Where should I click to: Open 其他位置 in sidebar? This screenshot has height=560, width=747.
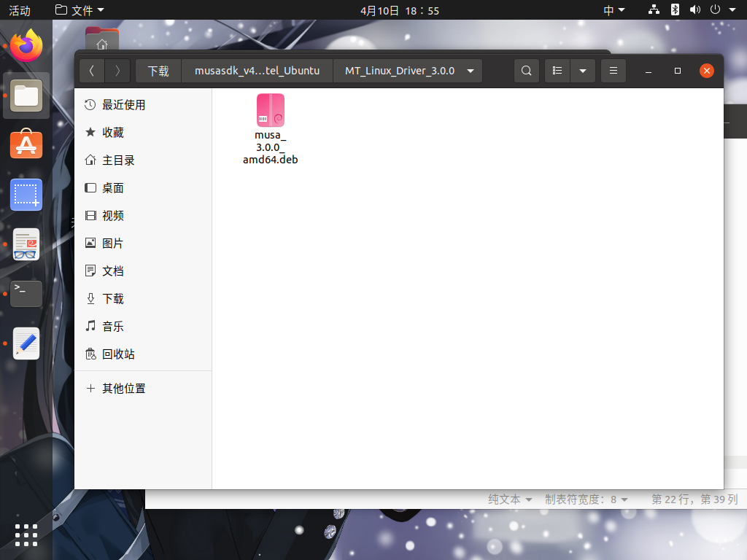coord(123,389)
